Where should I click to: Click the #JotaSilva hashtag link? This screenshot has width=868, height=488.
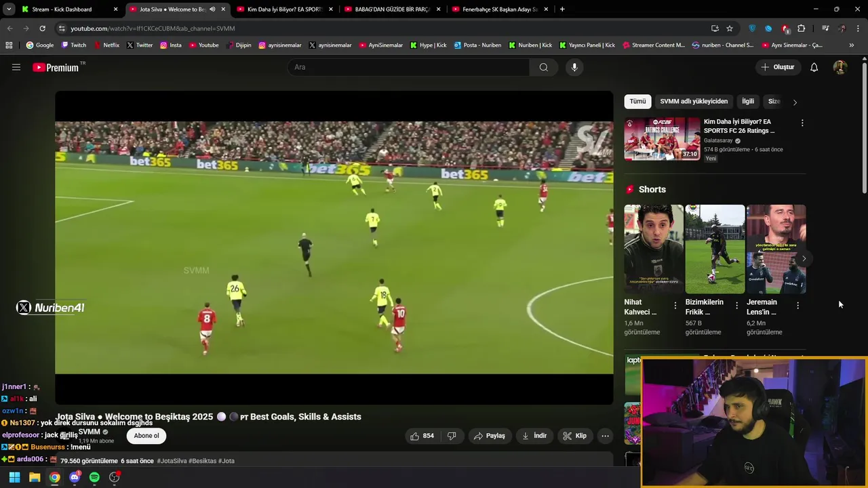pyautogui.click(x=172, y=461)
